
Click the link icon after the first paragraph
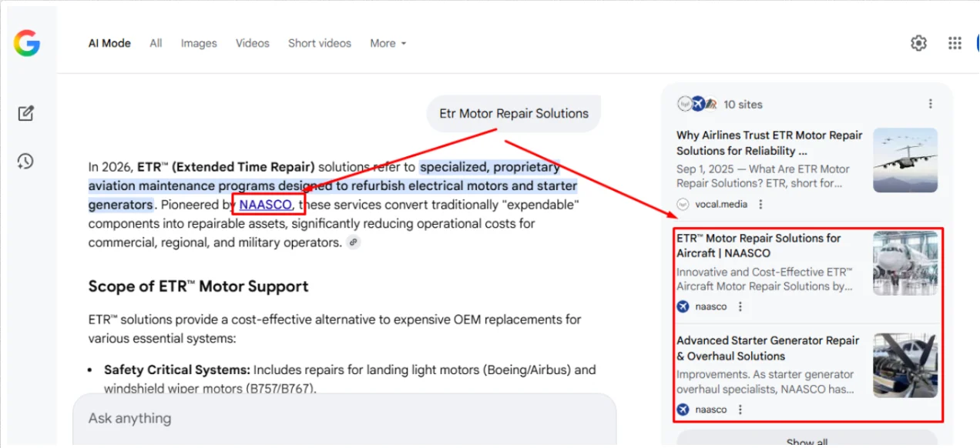[354, 242]
